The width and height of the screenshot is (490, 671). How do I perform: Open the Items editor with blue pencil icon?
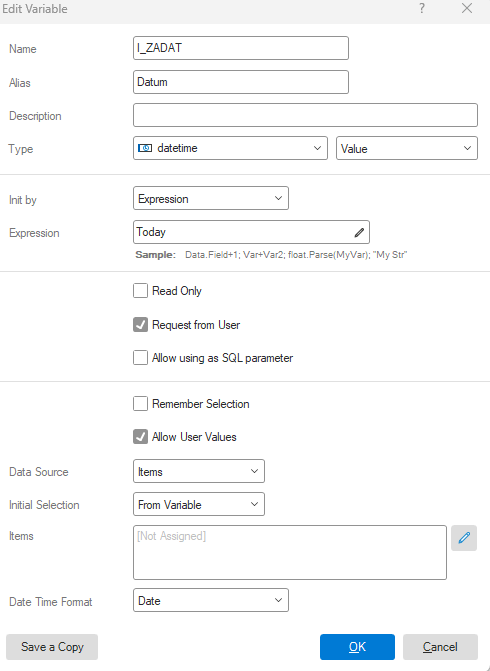[464, 538]
